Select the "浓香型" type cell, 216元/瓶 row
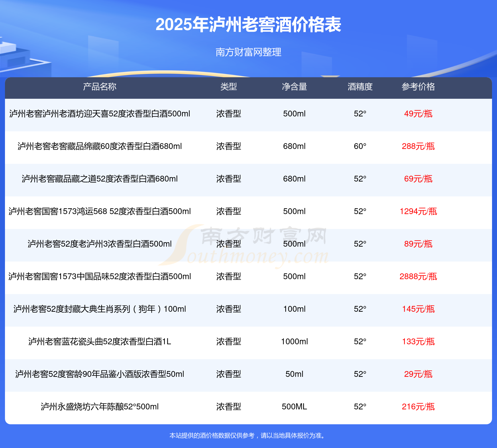 tap(229, 407)
